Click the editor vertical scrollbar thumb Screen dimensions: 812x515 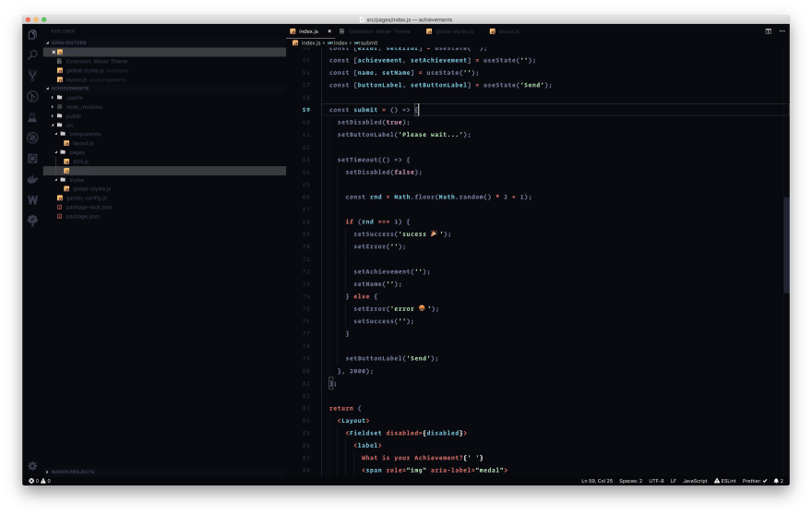(786, 246)
